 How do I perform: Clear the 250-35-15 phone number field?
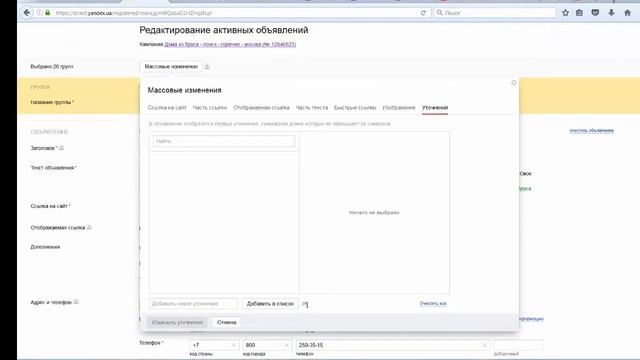[x=484, y=345]
